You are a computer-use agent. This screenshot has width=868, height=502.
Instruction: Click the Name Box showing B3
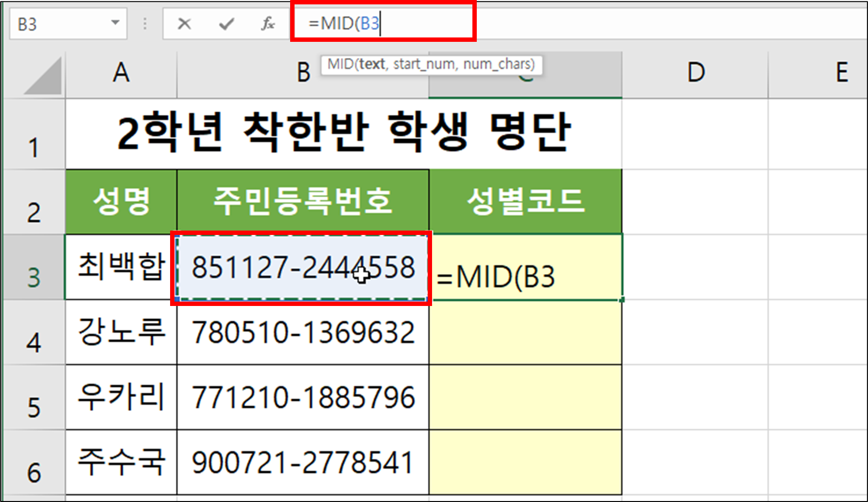58,22
